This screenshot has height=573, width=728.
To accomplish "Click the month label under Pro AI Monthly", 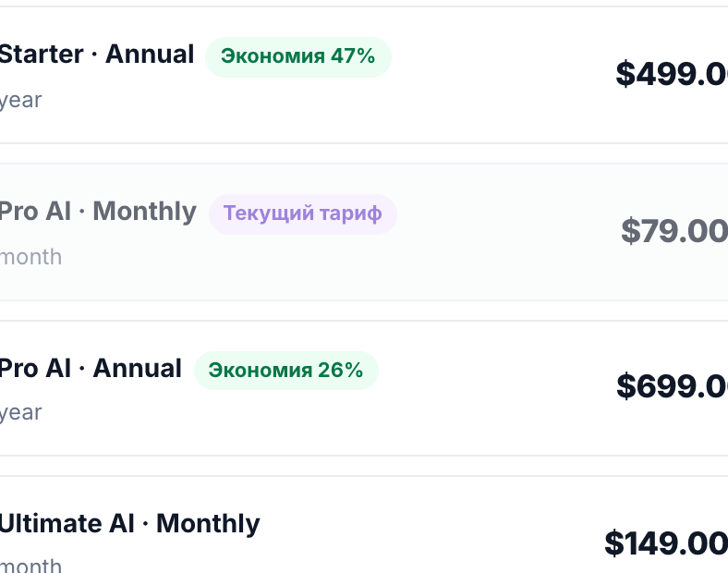I will tap(30, 257).
